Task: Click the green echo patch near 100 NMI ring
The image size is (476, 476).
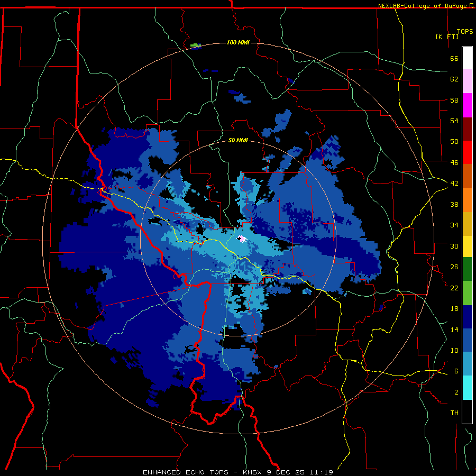Action: [x=196, y=45]
